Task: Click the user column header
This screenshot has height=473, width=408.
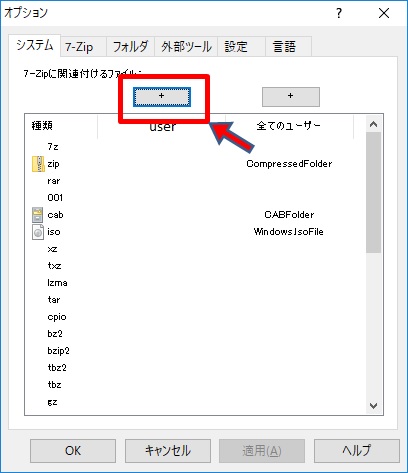Action: tap(162, 126)
